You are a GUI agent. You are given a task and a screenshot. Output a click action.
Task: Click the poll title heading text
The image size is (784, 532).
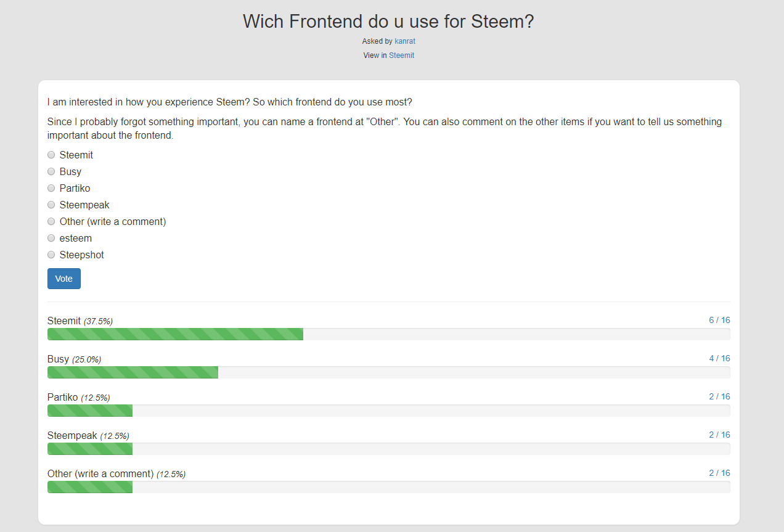[388, 22]
